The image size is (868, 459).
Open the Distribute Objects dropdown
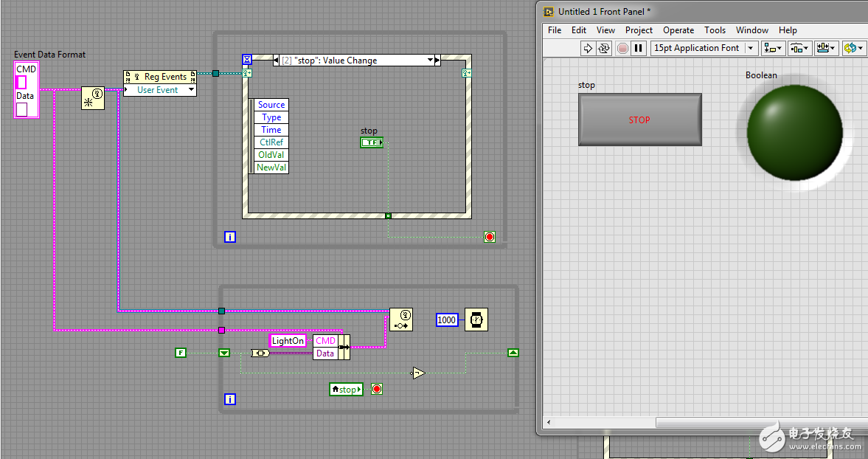800,48
